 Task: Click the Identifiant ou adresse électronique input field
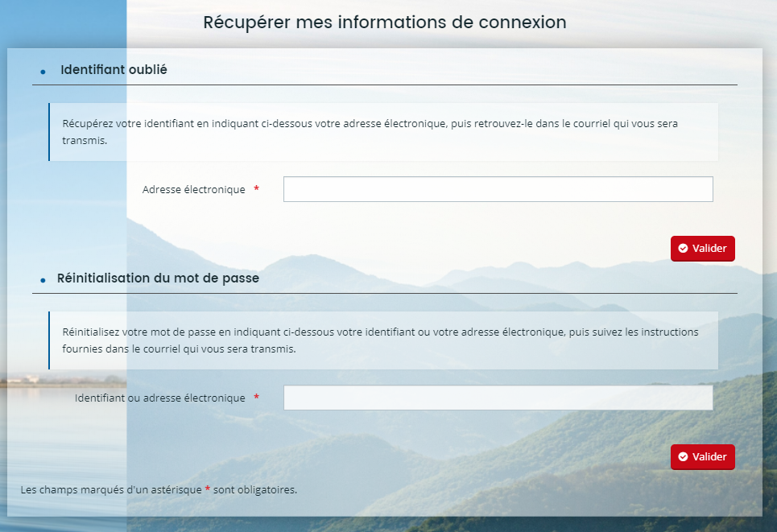(x=498, y=398)
